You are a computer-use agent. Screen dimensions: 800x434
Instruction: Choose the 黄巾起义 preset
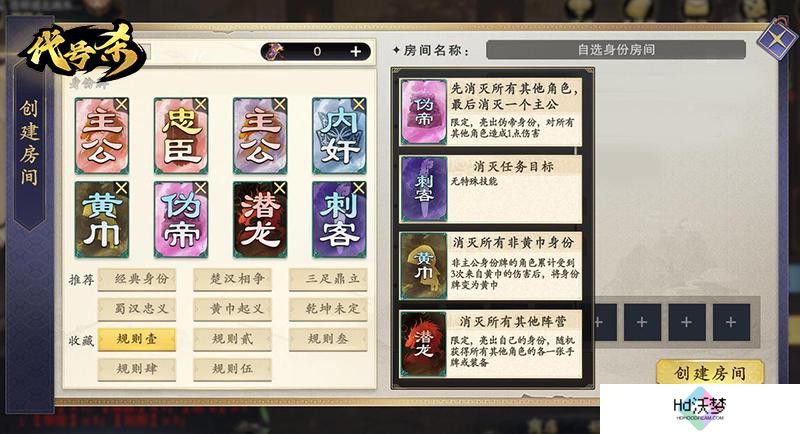tap(233, 309)
